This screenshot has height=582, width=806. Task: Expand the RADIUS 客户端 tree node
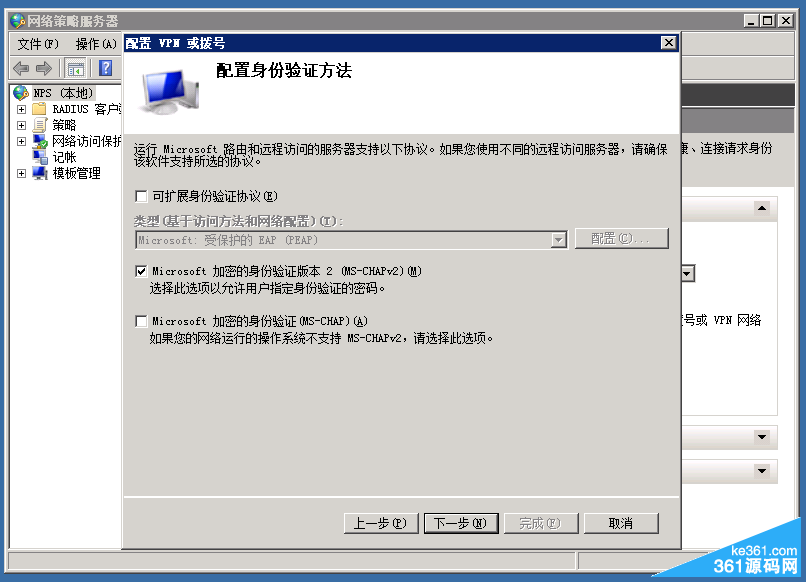tap(21, 110)
